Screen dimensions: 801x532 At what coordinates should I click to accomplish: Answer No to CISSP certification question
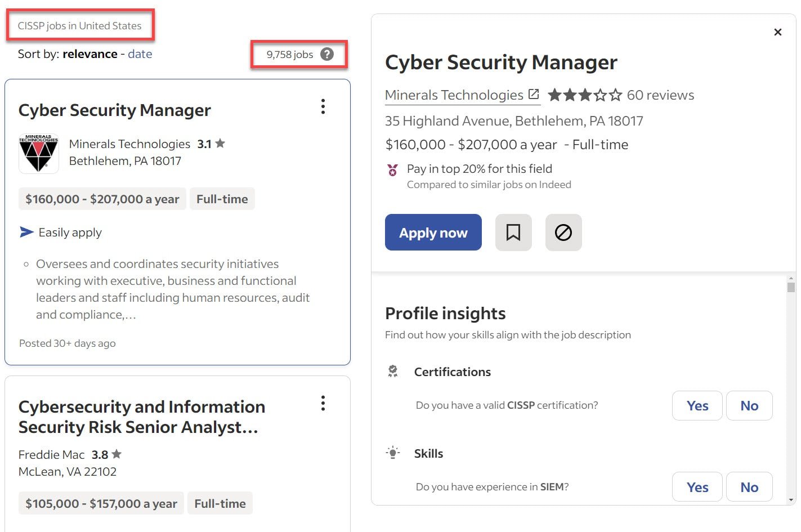coord(749,405)
